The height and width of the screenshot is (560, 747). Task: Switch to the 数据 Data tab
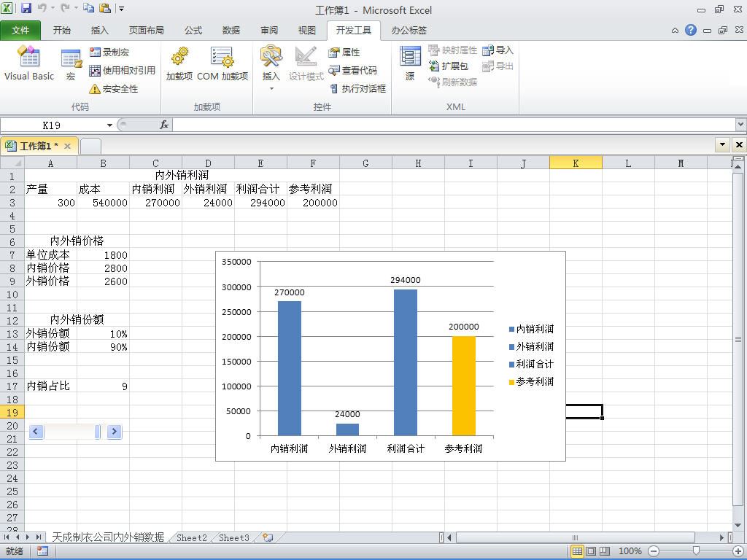[231, 31]
